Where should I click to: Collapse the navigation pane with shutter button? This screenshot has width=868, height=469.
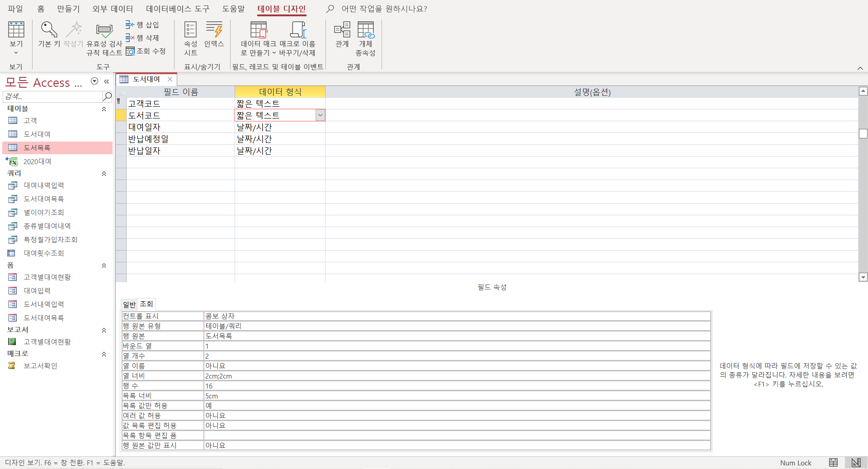coord(106,81)
